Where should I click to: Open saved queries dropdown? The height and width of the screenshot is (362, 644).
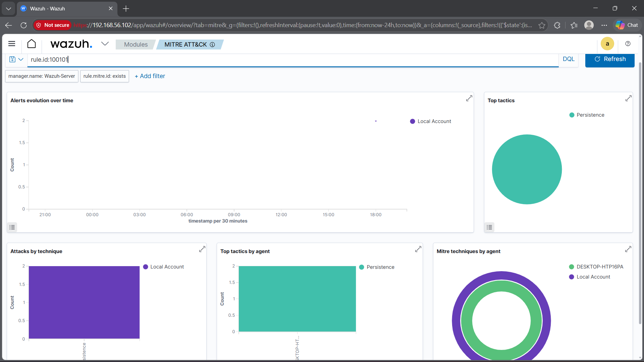point(16,59)
